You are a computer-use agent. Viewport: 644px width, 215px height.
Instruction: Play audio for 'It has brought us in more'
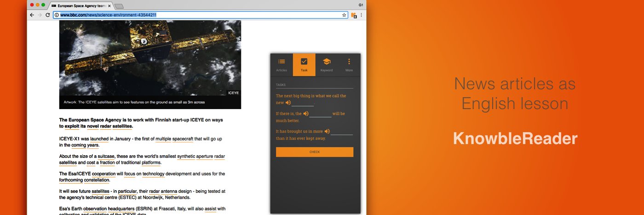(x=327, y=131)
